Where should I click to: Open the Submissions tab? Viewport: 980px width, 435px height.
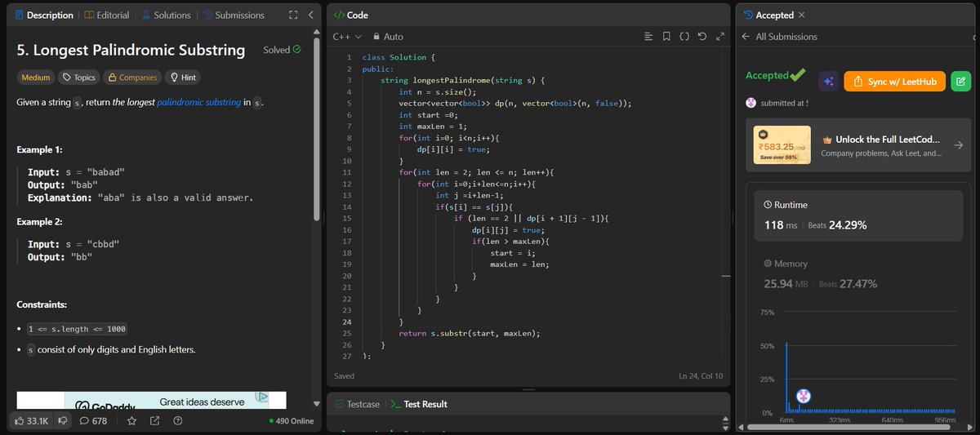point(234,15)
